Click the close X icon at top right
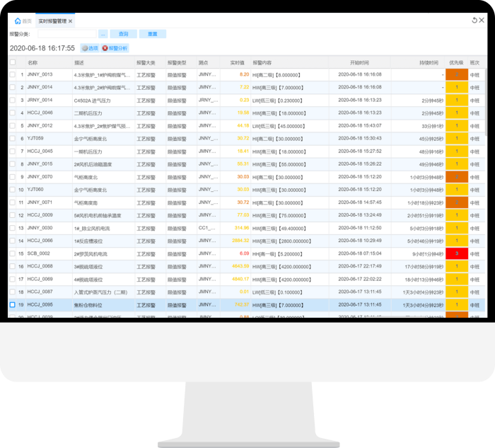The height and width of the screenshot is (448, 495). pyautogui.click(x=482, y=21)
